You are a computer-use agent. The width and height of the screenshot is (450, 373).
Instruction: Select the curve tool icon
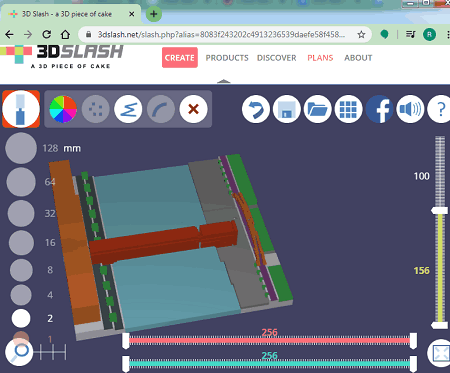click(161, 109)
